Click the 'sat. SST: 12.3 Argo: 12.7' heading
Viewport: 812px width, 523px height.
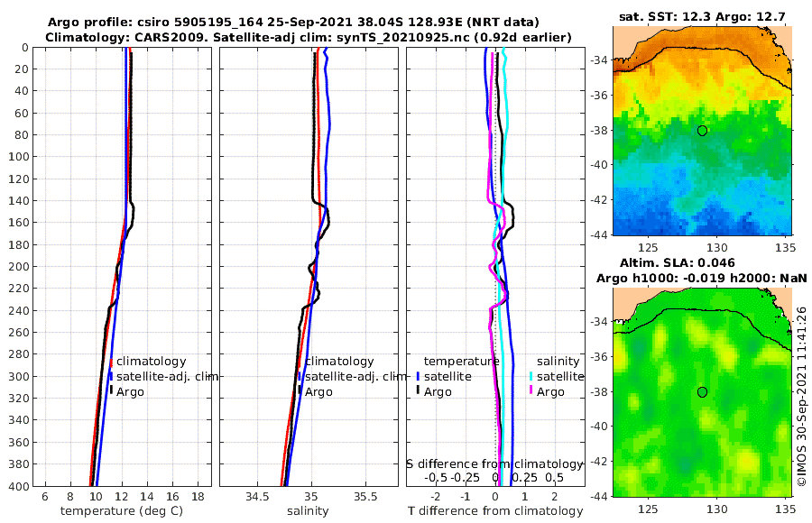point(702,16)
